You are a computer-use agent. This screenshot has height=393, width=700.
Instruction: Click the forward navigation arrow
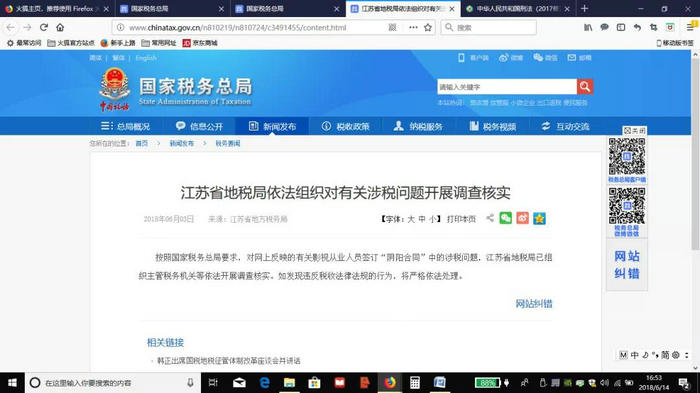[27, 27]
